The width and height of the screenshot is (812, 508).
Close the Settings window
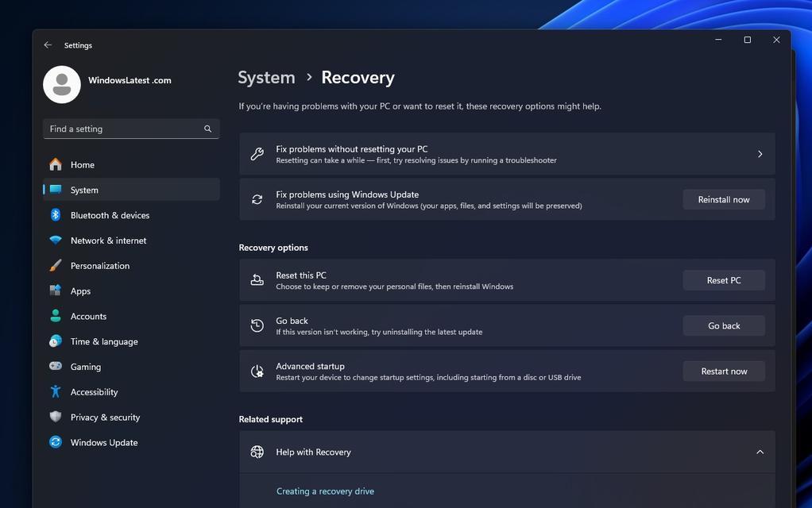point(776,40)
